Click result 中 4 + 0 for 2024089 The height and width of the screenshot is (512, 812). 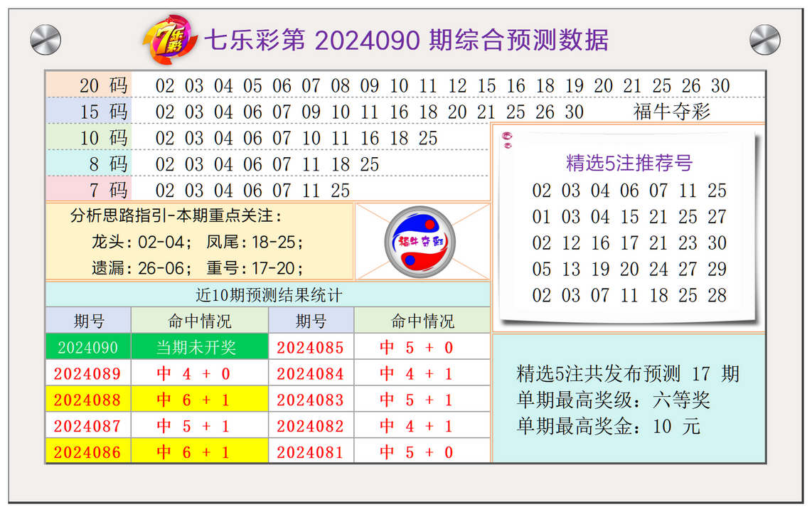tap(199, 374)
